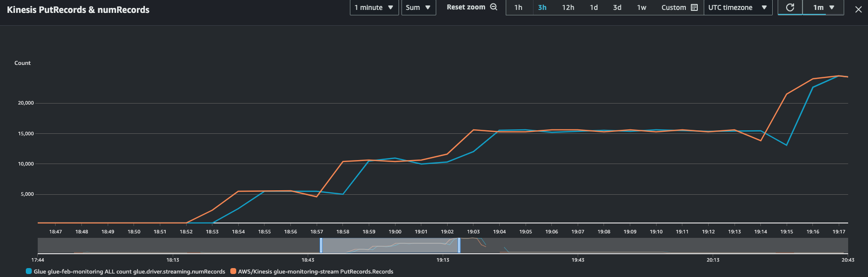Close the expanded graph view
The image size is (868, 277).
click(x=858, y=9)
